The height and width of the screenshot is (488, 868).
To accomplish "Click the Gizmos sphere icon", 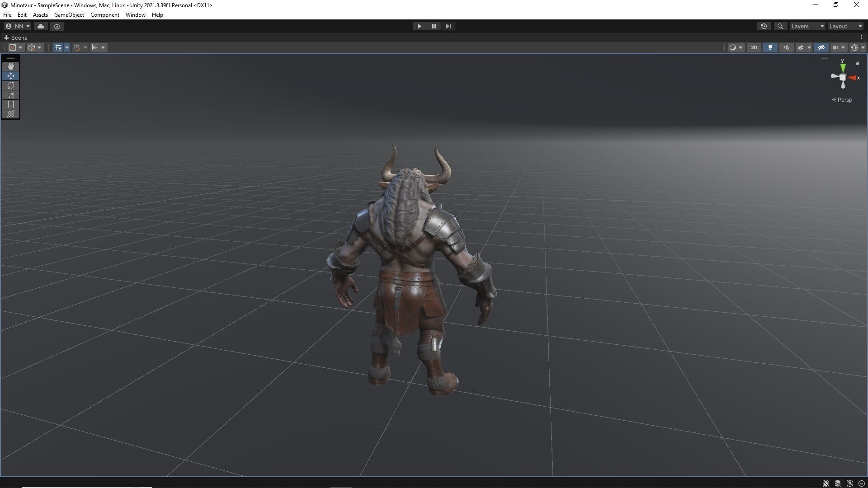I will 854,47.
